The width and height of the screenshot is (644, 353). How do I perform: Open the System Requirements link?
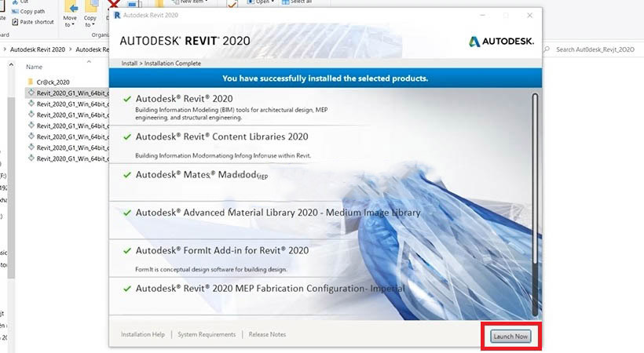[x=207, y=334]
